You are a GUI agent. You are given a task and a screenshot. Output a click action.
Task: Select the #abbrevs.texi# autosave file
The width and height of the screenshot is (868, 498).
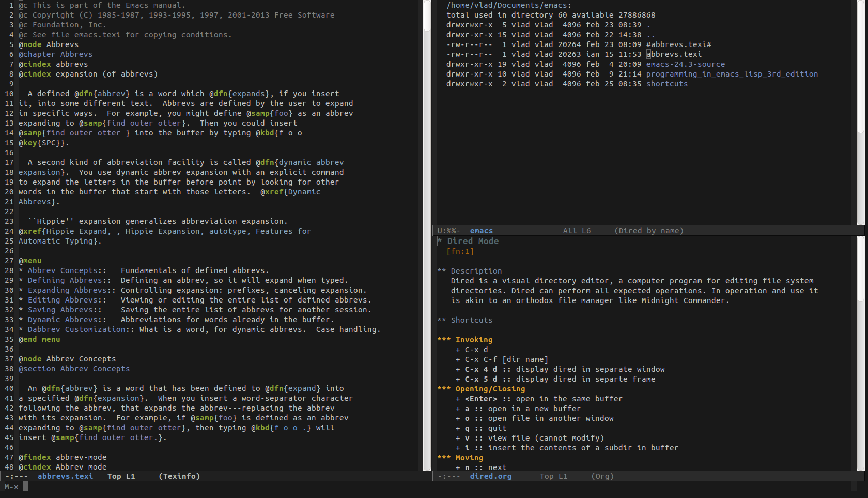pyautogui.click(x=679, y=44)
